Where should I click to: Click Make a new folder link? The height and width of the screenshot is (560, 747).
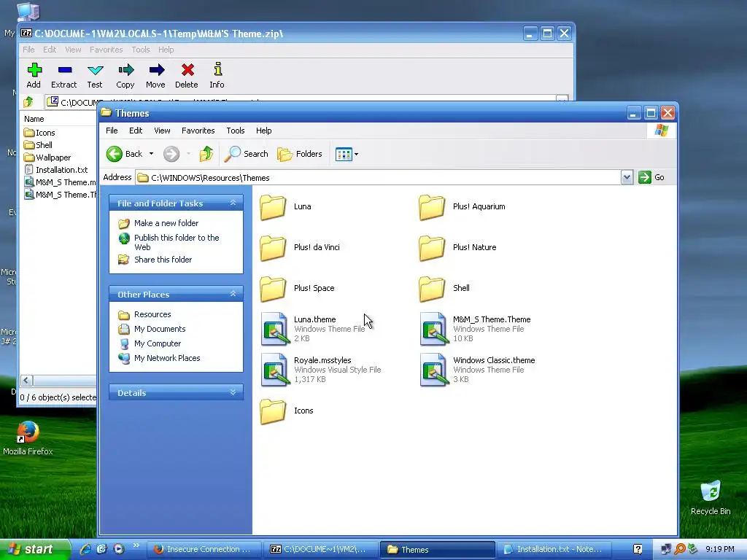166,223
